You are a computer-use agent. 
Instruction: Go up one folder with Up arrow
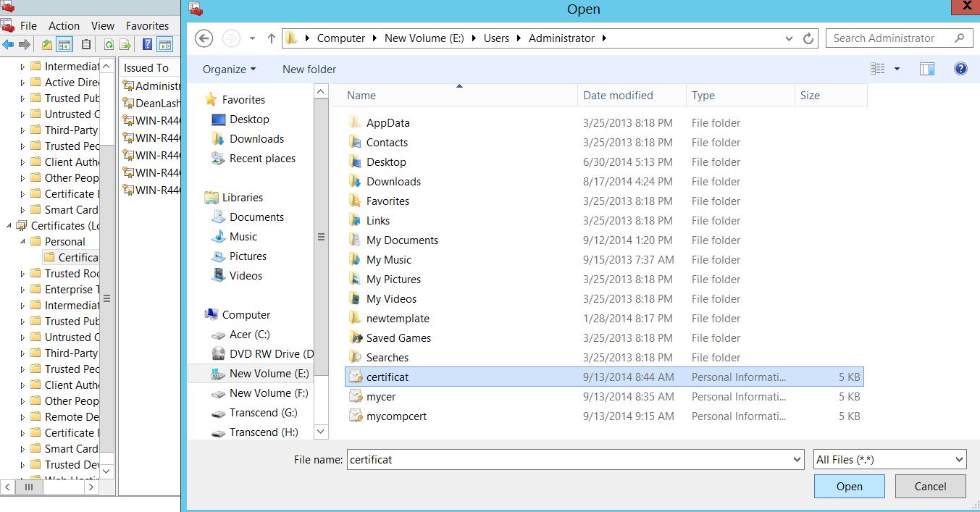pyautogui.click(x=272, y=38)
